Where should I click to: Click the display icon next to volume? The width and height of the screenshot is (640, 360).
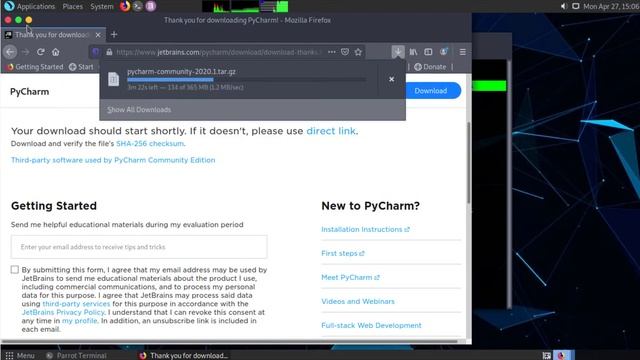tap(576, 6)
